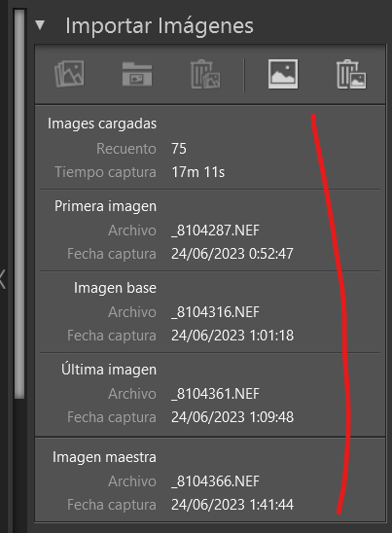
Task: Click the Última imagen capture date 1:09:48
Action: [232, 417]
